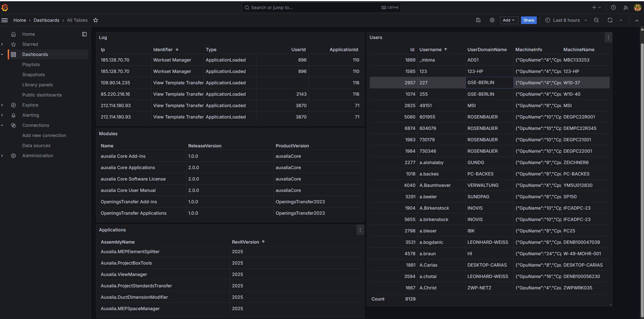Open Public dashboards in sidebar
This screenshot has width=644, height=319.
[42, 95]
